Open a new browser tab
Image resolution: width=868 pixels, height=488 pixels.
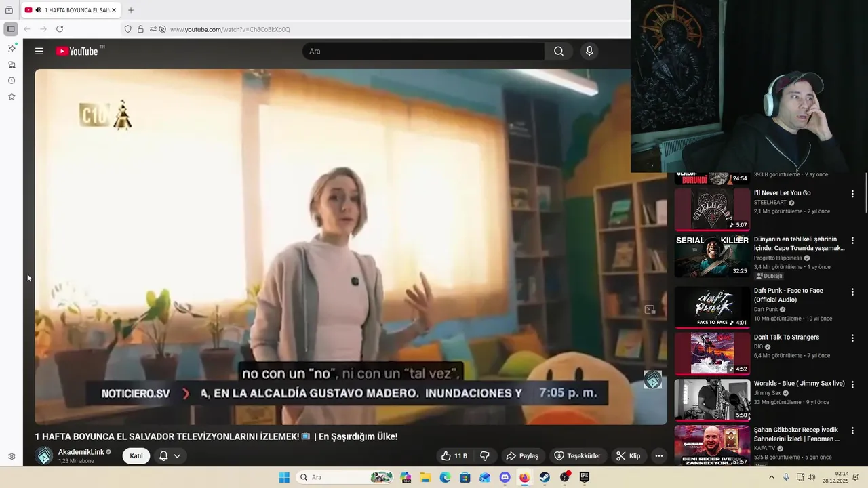coord(131,10)
